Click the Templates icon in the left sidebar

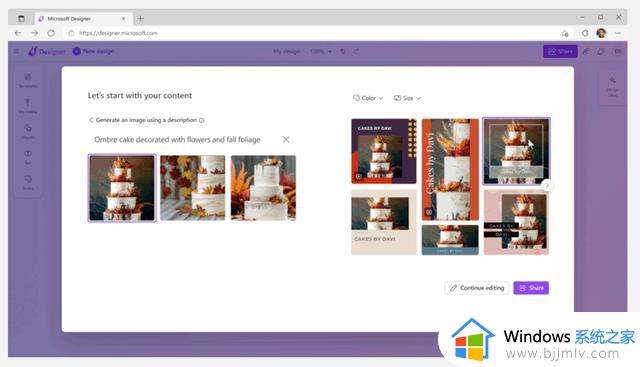(x=28, y=80)
